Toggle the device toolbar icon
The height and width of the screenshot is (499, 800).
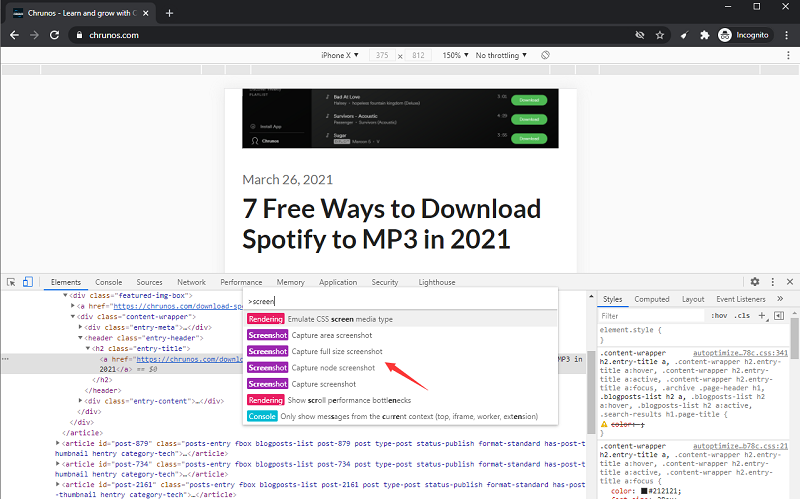(x=28, y=283)
